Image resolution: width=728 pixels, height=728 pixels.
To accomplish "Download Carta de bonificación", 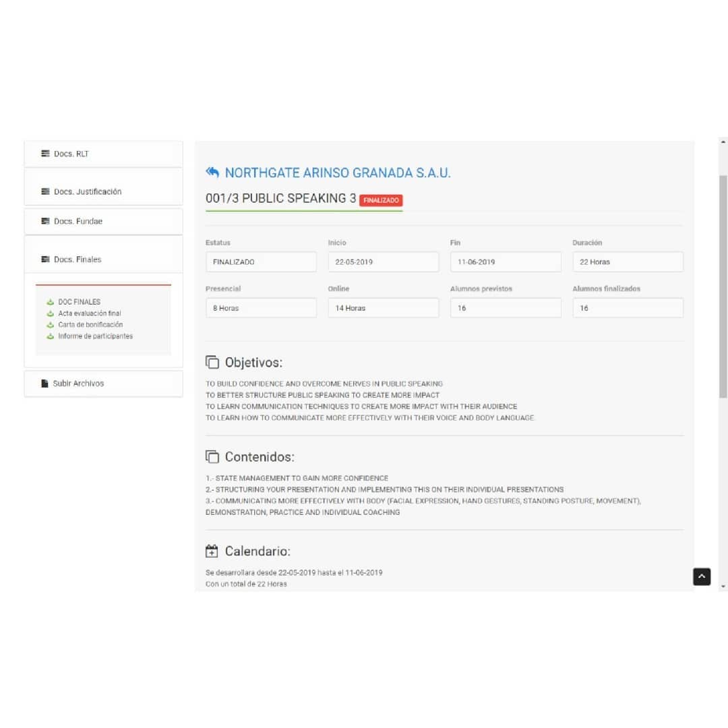I will coord(90,325).
